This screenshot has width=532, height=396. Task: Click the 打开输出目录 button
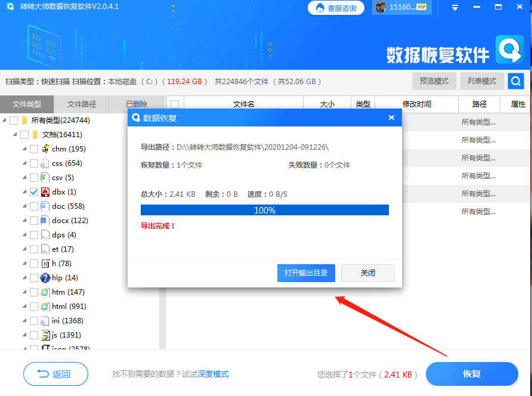point(306,273)
